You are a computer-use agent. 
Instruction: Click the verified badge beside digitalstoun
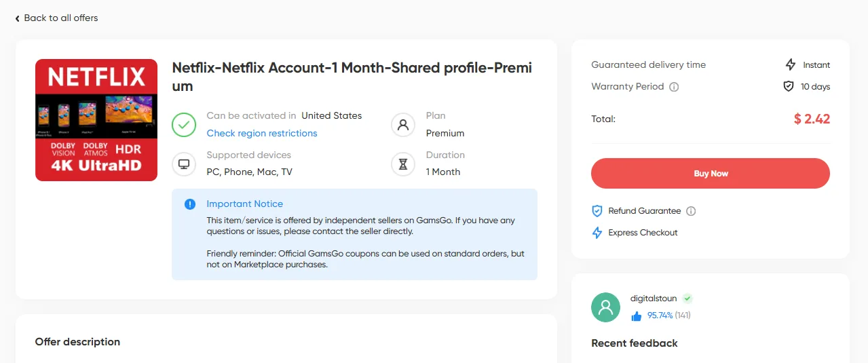(687, 299)
